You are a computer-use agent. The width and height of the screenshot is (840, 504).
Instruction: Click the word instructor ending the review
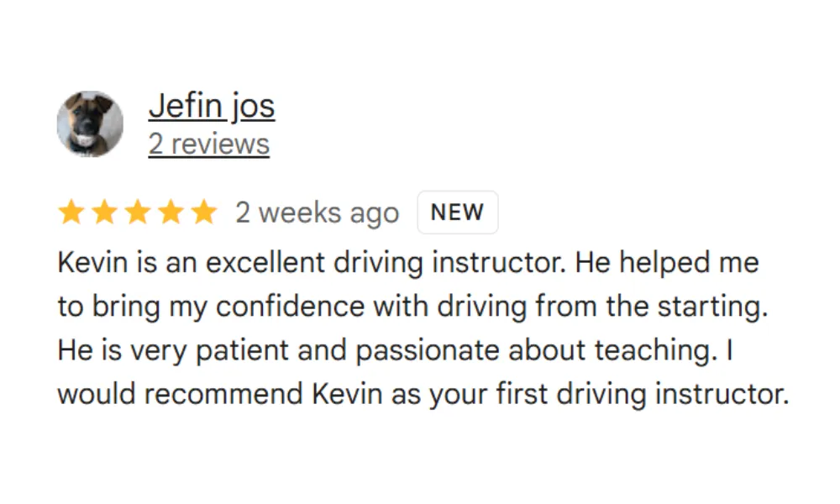[722, 395]
